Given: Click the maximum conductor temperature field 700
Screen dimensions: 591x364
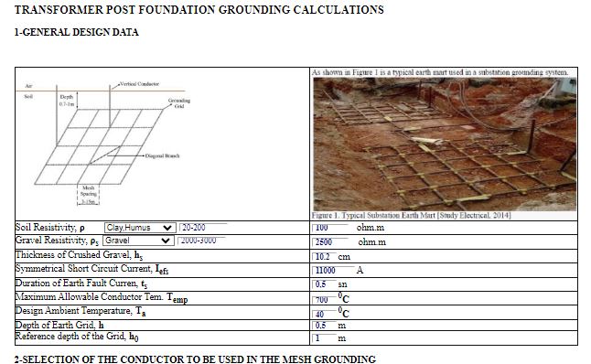Looking at the screenshot, I should (323, 300).
